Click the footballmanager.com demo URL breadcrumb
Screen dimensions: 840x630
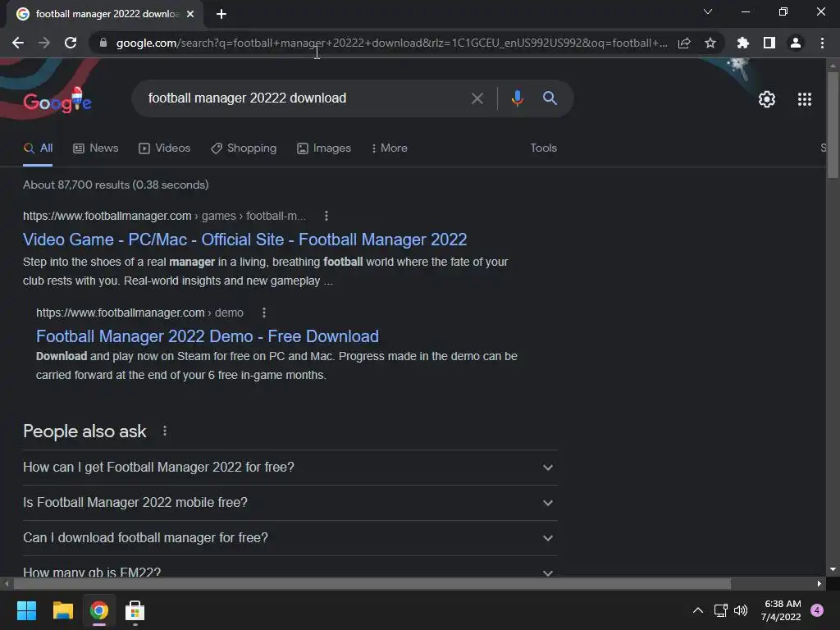[x=139, y=313]
